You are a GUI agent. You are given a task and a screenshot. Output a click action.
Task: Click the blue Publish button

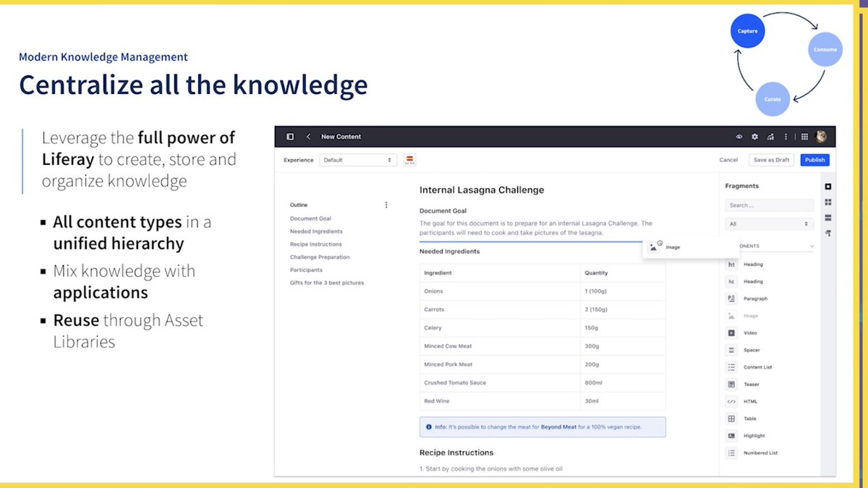pos(814,160)
